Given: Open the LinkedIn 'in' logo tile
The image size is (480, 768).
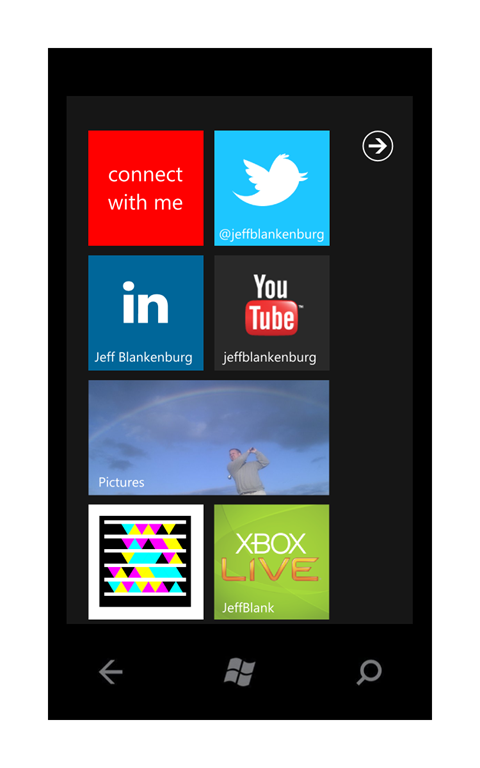Looking at the screenshot, I should (146, 313).
